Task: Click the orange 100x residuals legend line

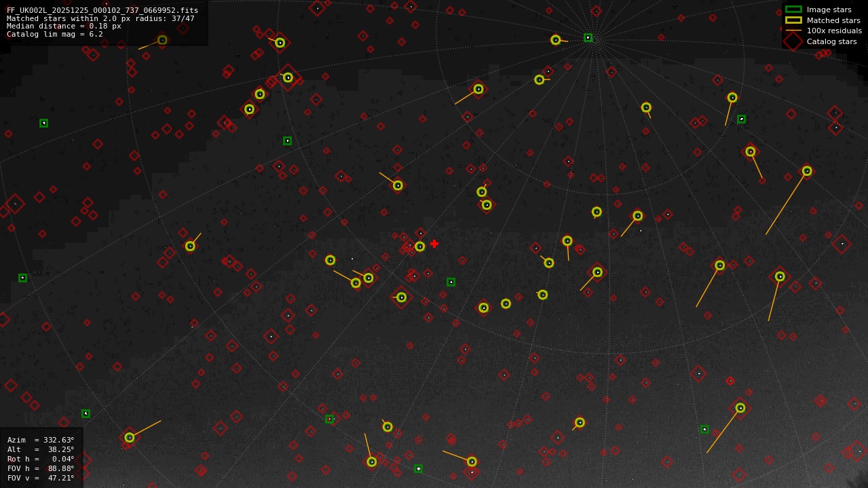Action: (x=793, y=31)
